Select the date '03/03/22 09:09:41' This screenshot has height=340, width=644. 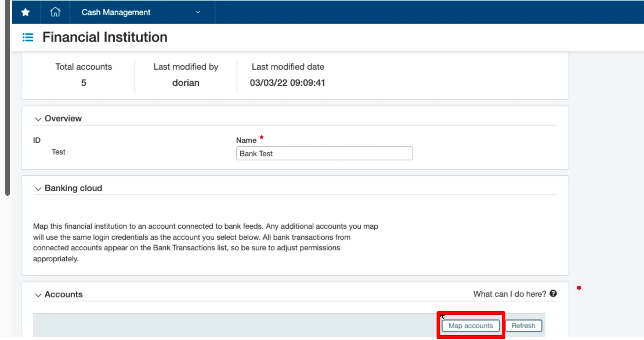pos(287,83)
